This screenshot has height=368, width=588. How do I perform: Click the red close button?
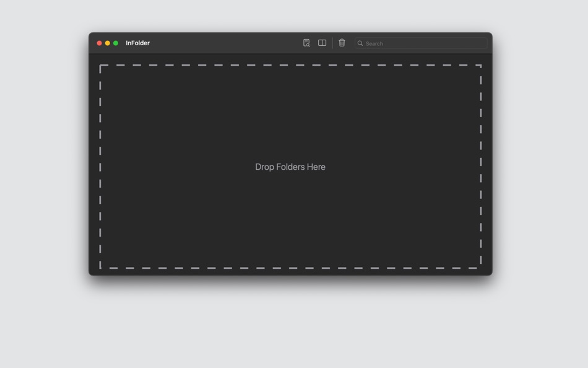pyautogui.click(x=99, y=43)
